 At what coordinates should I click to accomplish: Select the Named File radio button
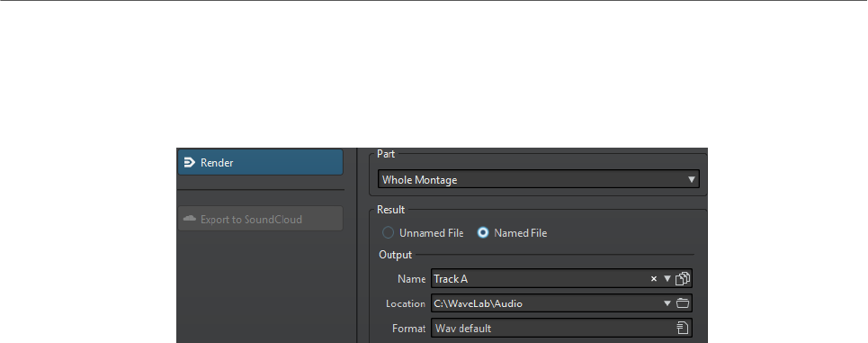pos(483,233)
